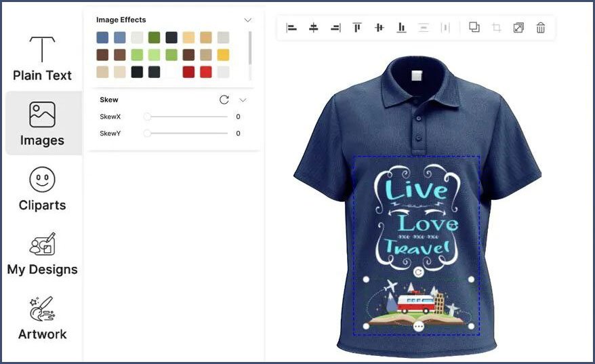
Task: Click the SkewY value 0
Action: [238, 134]
